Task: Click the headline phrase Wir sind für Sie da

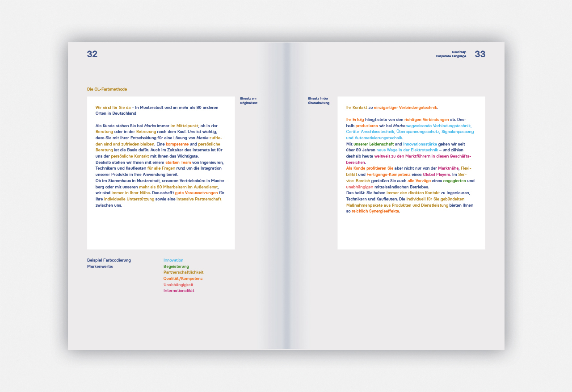Action: click(x=113, y=108)
